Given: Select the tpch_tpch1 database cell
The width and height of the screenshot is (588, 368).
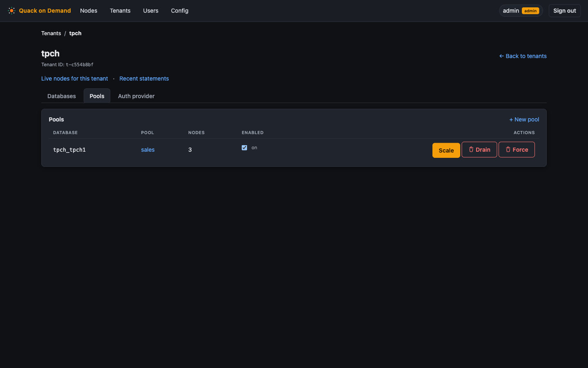Looking at the screenshot, I should (x=69, y=150).
